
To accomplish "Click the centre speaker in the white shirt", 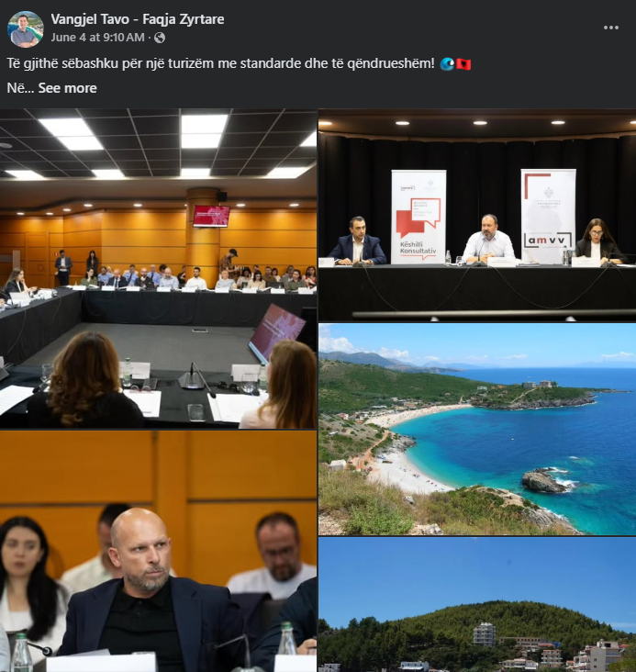I will pos(488,239).
